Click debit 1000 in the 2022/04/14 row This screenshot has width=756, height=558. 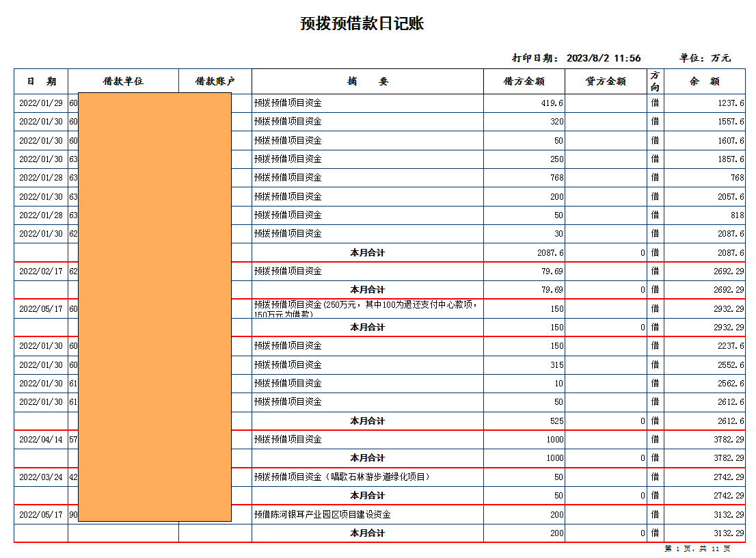(555, 440)
